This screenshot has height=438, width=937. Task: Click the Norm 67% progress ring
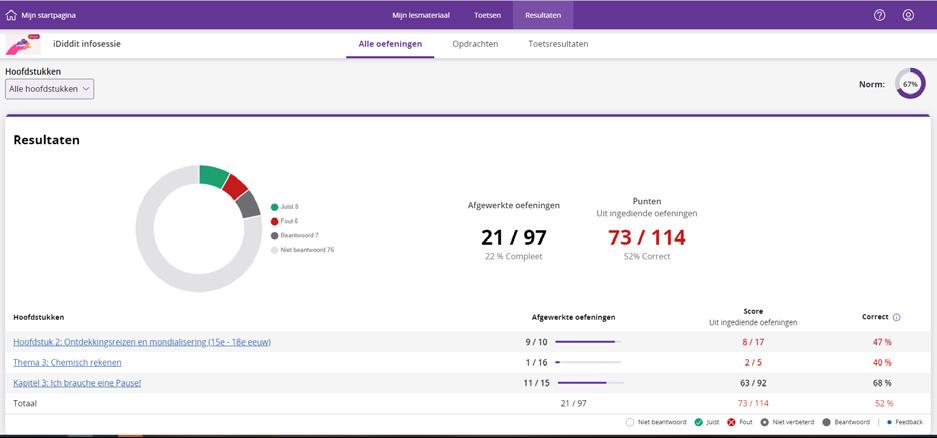tap(910, 84)
